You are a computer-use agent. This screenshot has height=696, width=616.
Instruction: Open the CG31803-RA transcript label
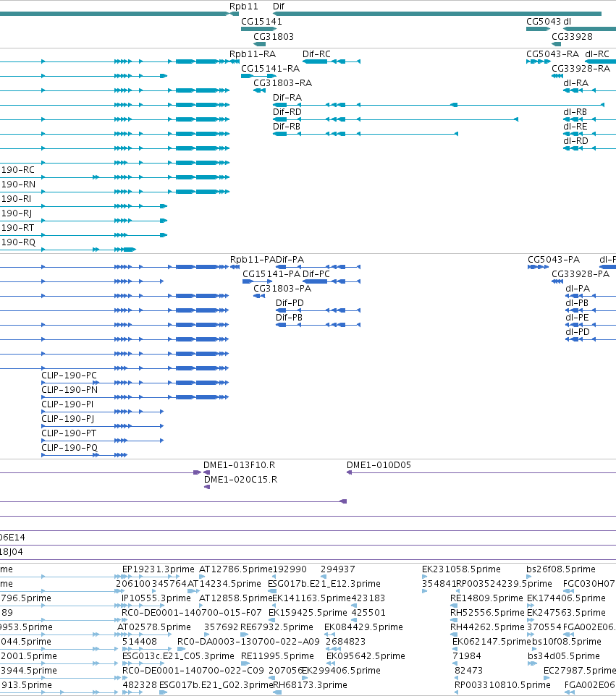(282, 83)
